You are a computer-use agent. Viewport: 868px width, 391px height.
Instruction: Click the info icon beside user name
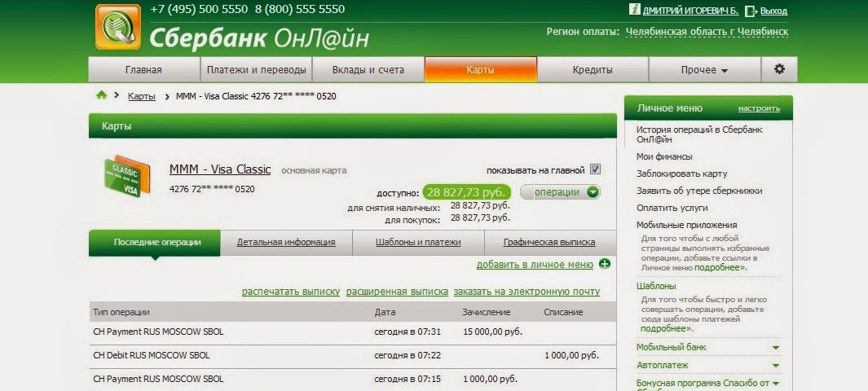(634, 10)
